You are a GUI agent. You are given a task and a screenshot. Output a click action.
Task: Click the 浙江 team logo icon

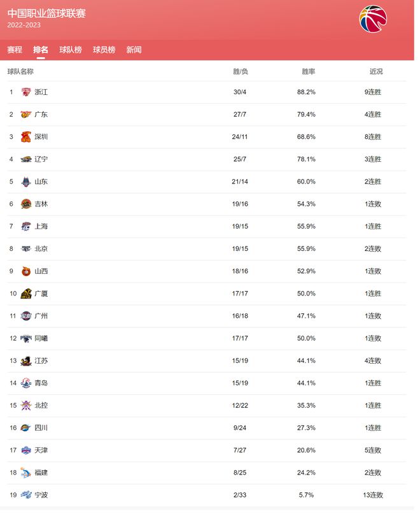click(x=26, y=92)
